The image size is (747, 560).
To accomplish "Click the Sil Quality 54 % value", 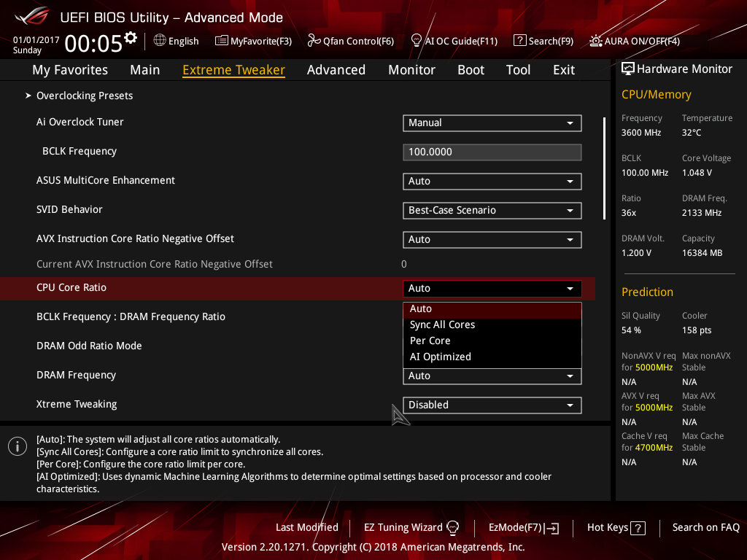I will 631,330.
